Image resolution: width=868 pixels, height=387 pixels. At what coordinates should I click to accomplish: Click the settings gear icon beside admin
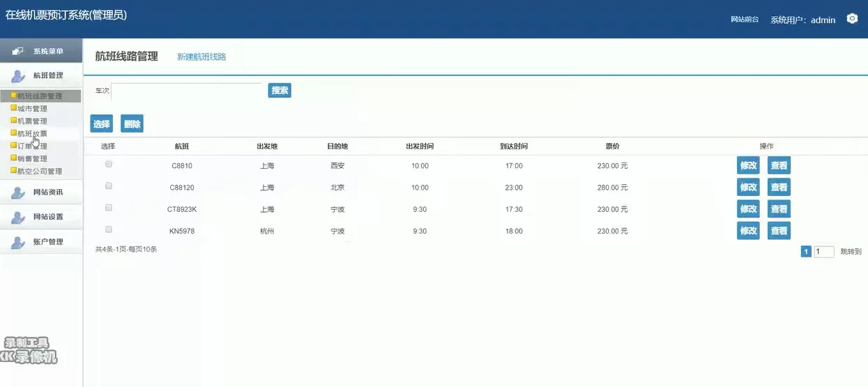point(852,19)
